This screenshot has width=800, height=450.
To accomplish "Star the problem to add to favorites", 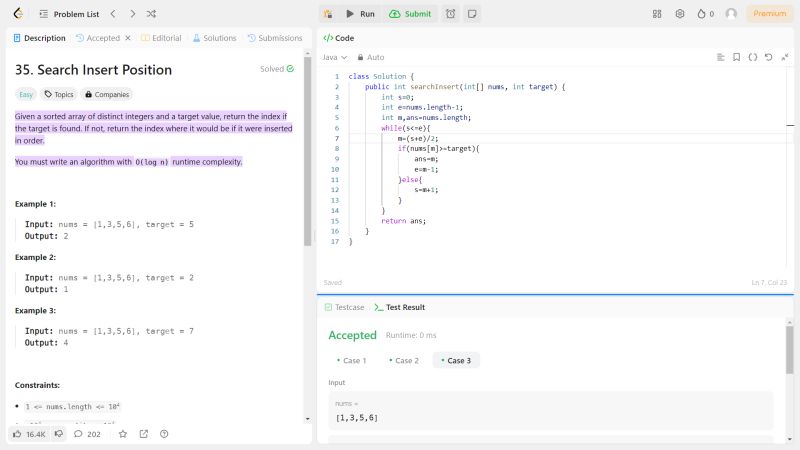I will click(x=123, y=434).
